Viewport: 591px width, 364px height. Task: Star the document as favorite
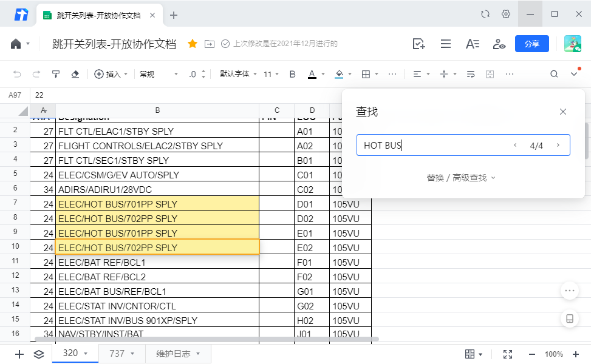[x=193, y=44]
